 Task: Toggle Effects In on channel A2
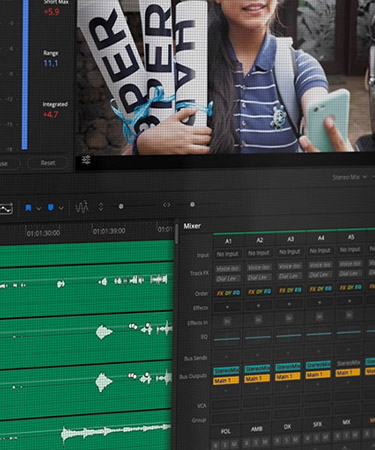[258, 320]
